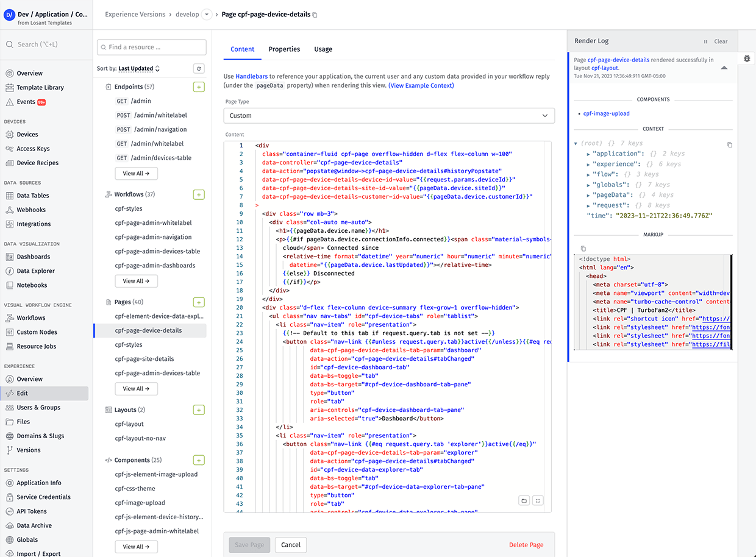Open the develop version dropdown
The height and width of the screenshot is (557, 756).
click(206, 15)
